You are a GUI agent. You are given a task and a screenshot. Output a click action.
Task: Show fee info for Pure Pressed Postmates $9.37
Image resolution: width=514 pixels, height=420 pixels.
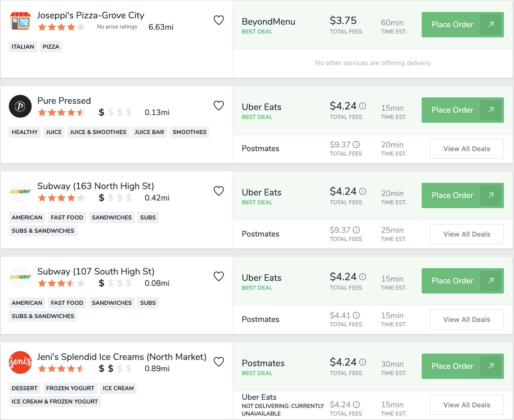point(356,145)
